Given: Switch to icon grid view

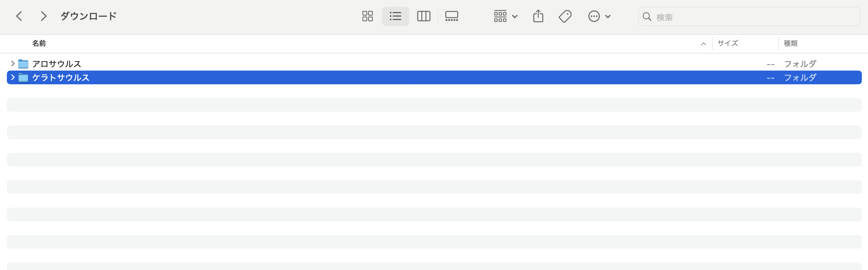Looking at the screenshot, I should 367,16.
